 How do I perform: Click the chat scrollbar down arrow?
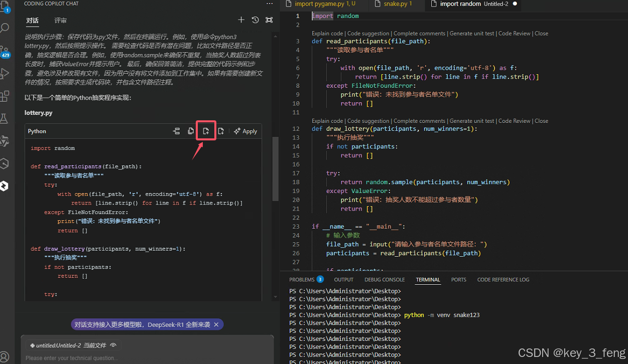click(x=275, y=297)
